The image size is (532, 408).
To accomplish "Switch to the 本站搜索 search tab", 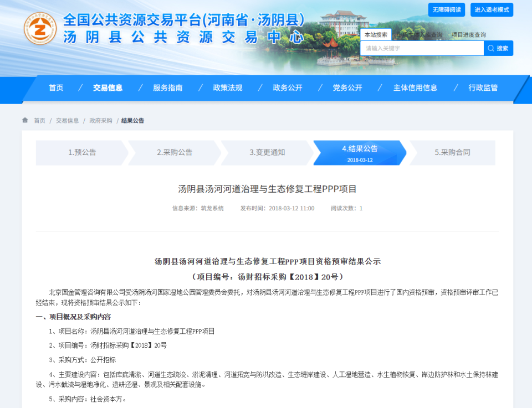I will pyautogui.click(x=376, y=34).
